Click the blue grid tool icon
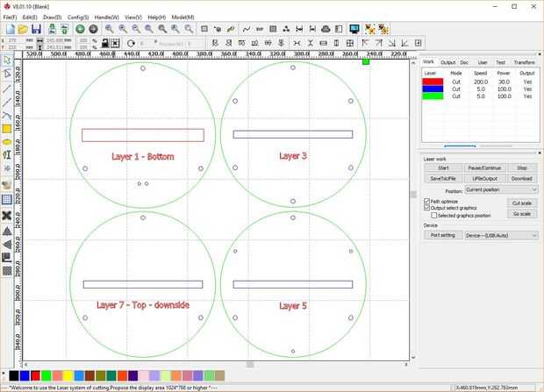Viewport: 544px width, 392px height. coord(7,199)
